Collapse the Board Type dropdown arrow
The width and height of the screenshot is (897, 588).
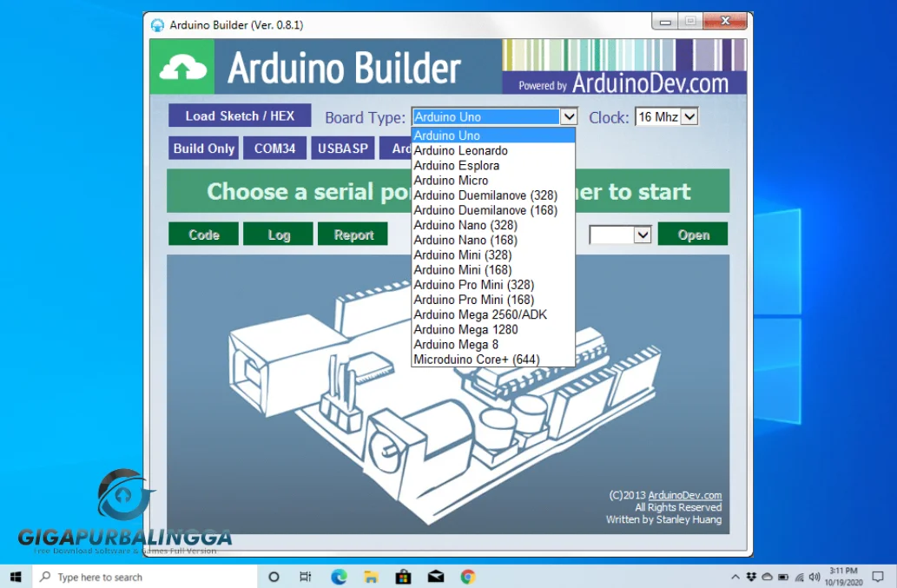pyautogui.click(x=569, y=116)
